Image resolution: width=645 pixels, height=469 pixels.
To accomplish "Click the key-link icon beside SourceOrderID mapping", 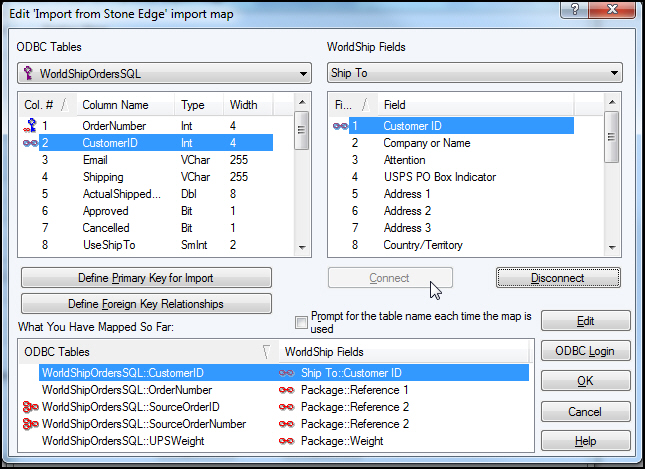I will (x=29, y=406).
